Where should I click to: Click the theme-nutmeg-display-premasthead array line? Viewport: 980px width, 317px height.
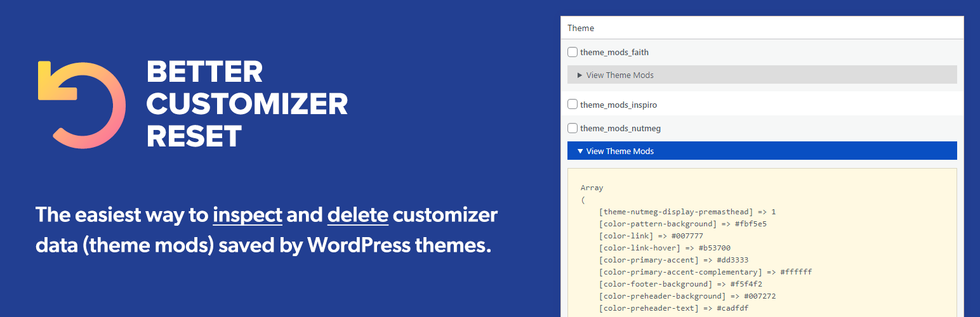pyautogui.click(x=687, y=212)
